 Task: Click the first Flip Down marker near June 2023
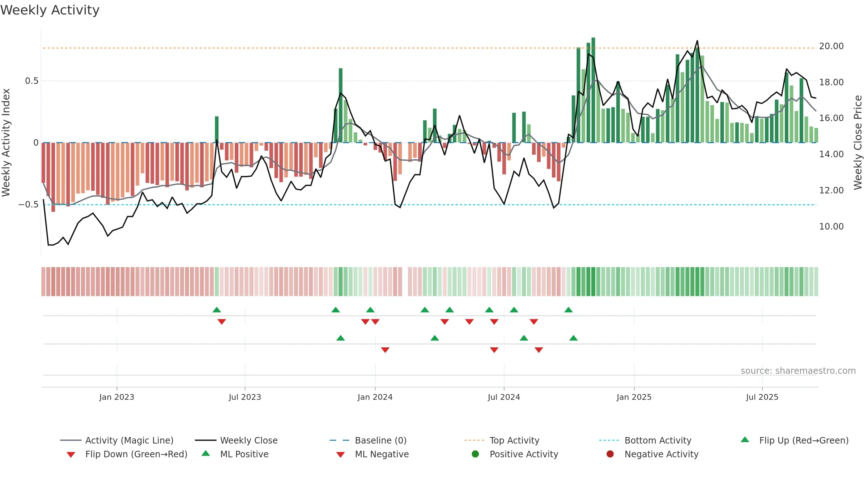(222, 322)
